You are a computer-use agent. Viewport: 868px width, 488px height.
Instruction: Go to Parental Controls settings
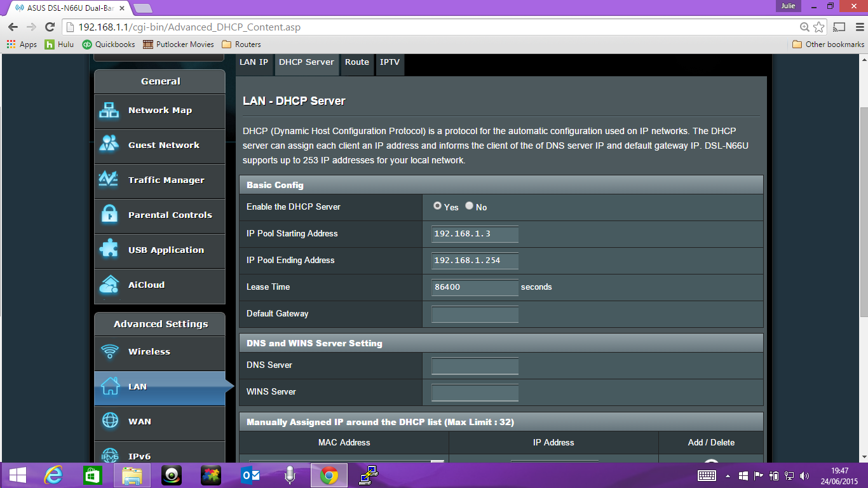pyautogui.click(x=159, y=215)
